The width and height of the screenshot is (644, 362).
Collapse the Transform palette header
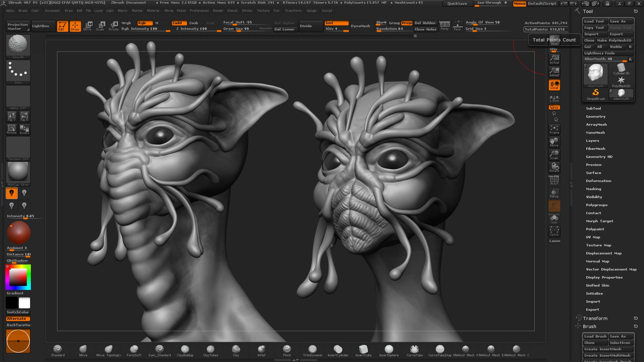coord(595,318)
